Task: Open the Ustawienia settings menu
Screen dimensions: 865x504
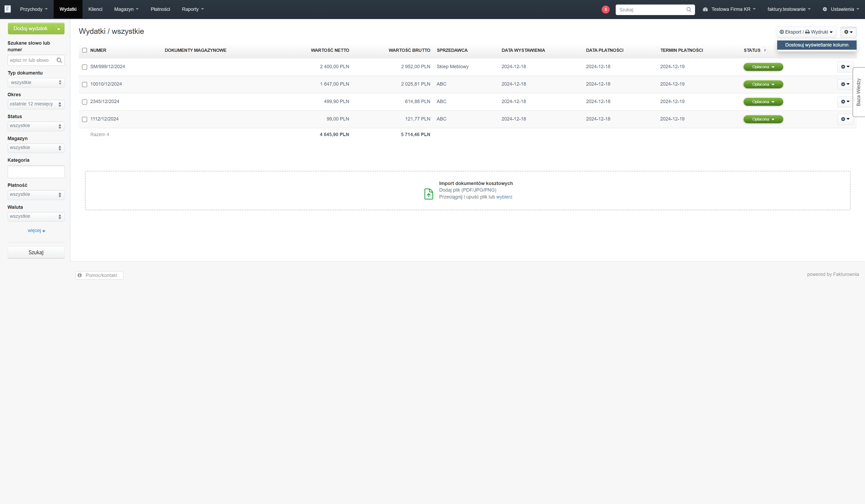Action: point(841,9)
